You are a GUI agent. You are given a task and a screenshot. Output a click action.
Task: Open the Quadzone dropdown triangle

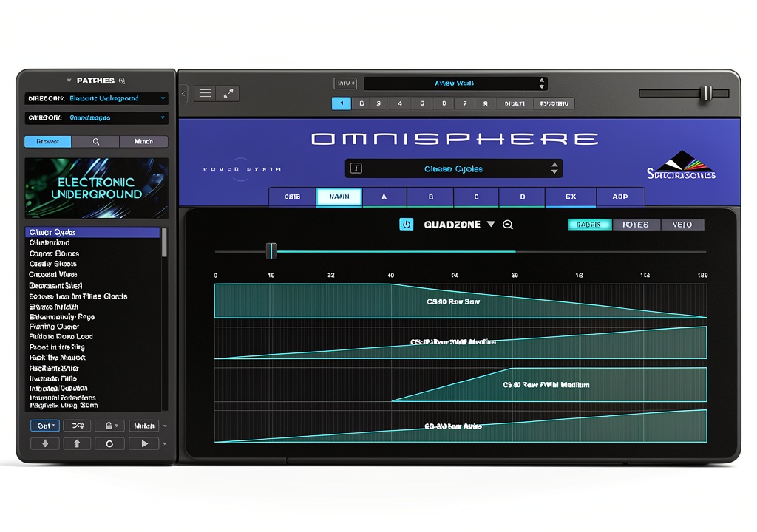(491, 224)
